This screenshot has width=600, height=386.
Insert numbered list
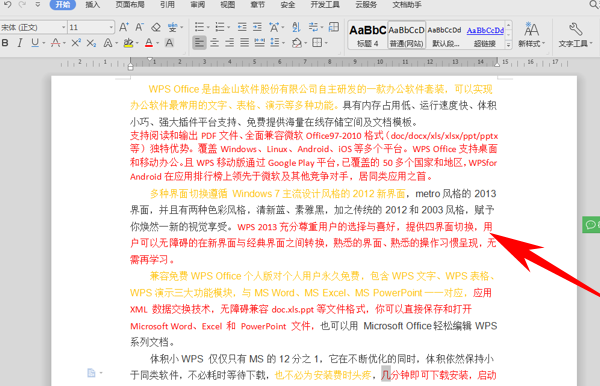220,27
